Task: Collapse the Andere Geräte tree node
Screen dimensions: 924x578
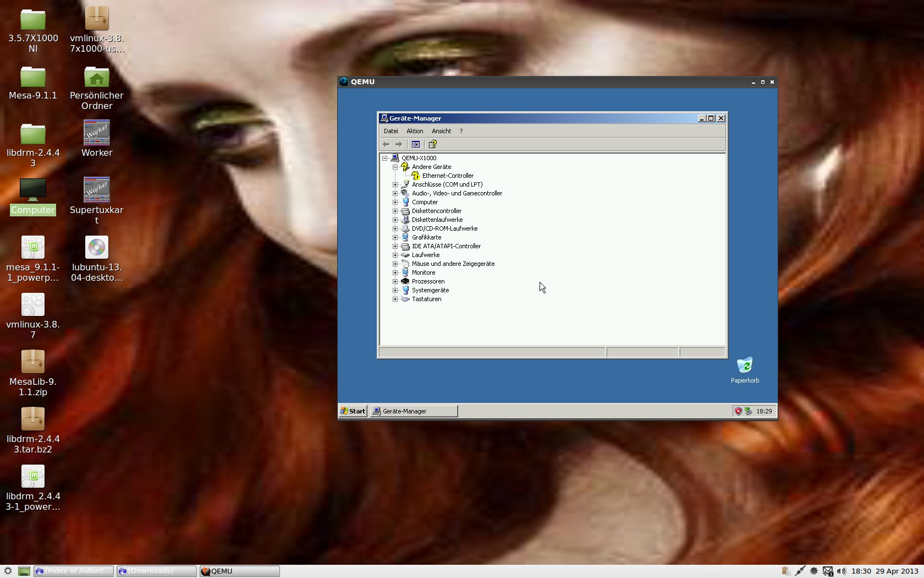Action: click(x=395, y=167)
